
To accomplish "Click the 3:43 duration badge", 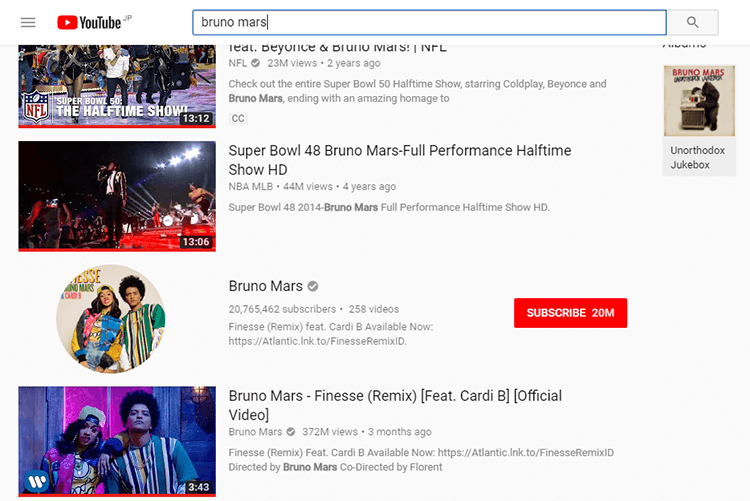I will coord(199,487).
